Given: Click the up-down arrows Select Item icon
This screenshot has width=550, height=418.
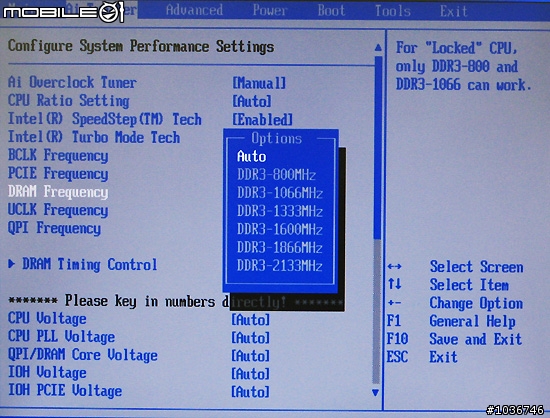Looking at the screenshot, I should pos(395,284).
